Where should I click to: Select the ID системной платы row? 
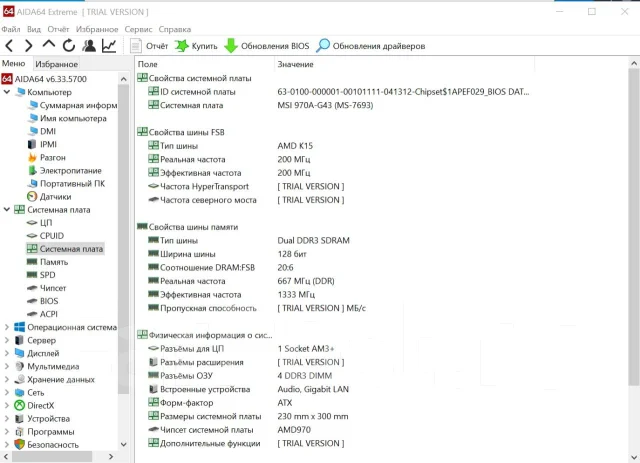[339, 92]
